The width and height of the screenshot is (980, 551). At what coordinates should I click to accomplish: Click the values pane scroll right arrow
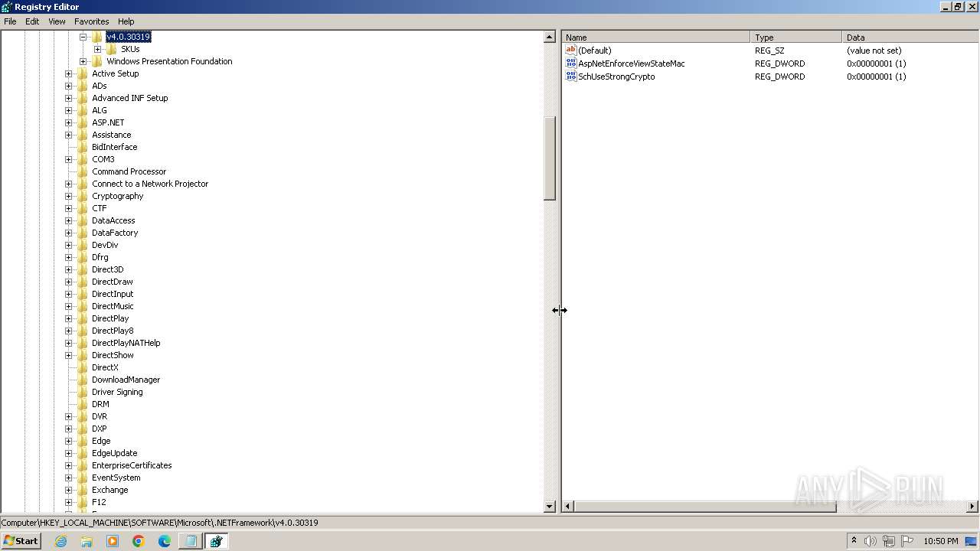[972, 506]
